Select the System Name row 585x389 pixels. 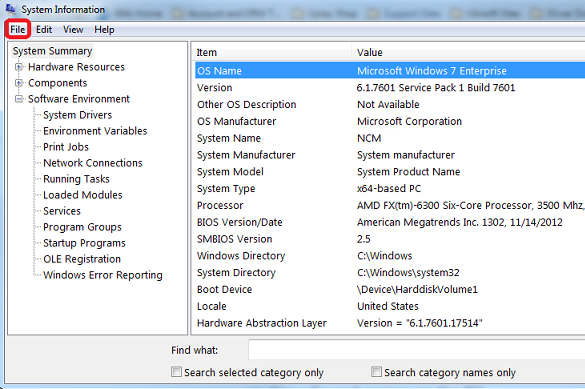(390, 138)
